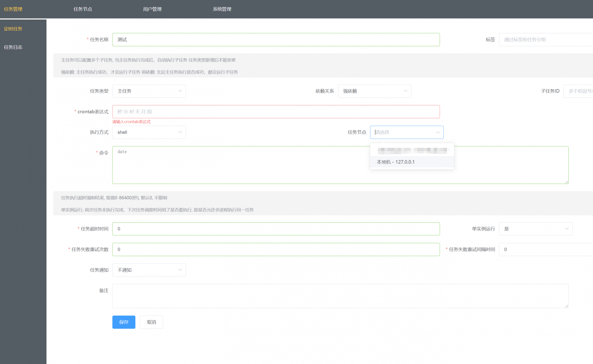The height and width of the screenshot is (364, 593).
Task: Choose 本地机 - 127.0.0.1 option
Action: [412, 162]
